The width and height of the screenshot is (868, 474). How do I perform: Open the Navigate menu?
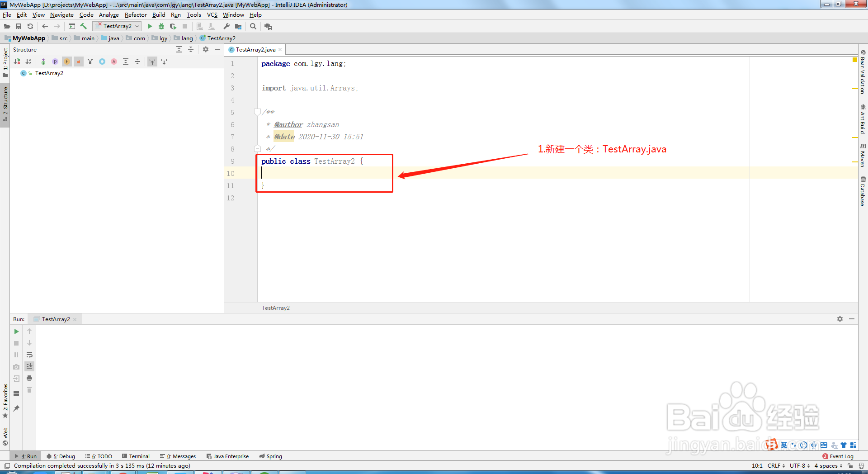[x=62, y=15]
